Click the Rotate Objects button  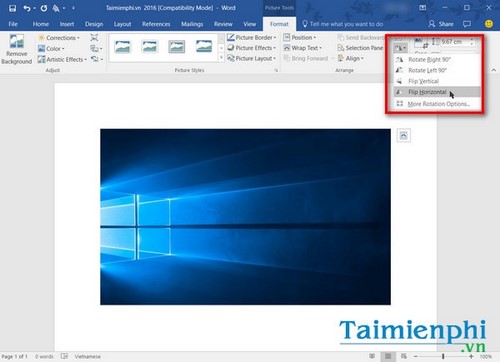(x=400, y=48)
